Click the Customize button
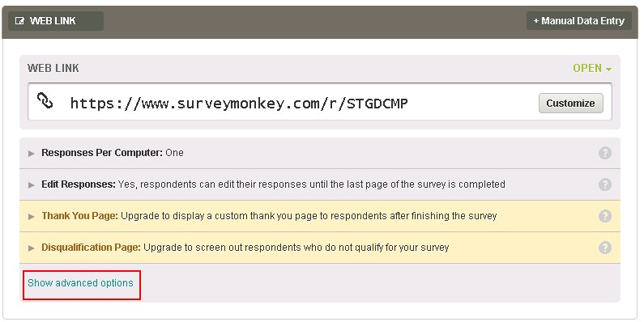644x322 pixels. coord(570,104)
